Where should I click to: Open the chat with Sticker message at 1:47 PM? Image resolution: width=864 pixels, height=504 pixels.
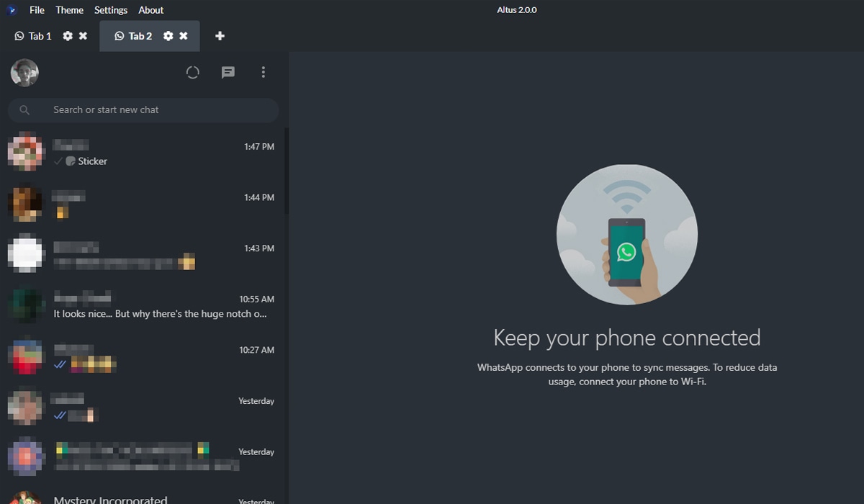pyautogui.click(x=144, y=153)
